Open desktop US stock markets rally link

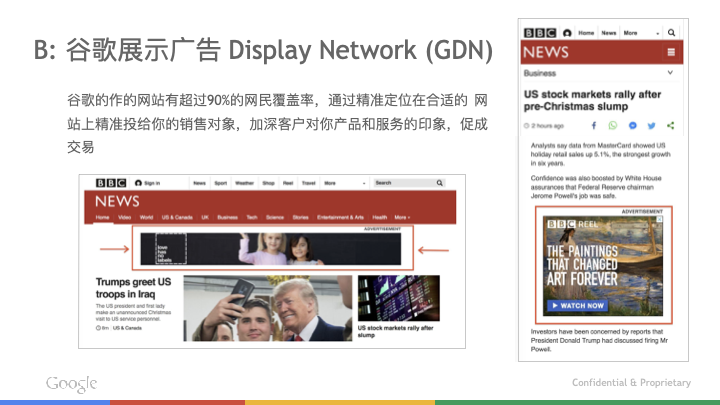[x=395, y=332]
